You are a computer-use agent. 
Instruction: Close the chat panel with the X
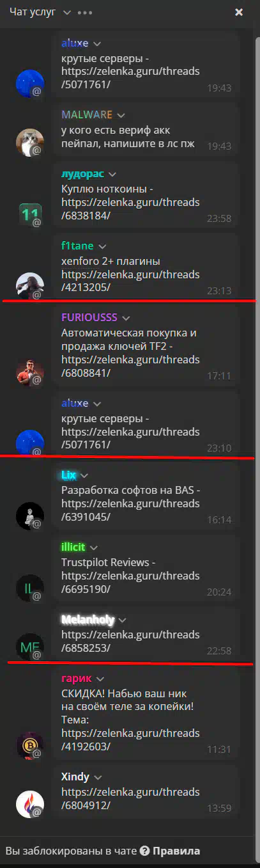(x=239, y=12)
